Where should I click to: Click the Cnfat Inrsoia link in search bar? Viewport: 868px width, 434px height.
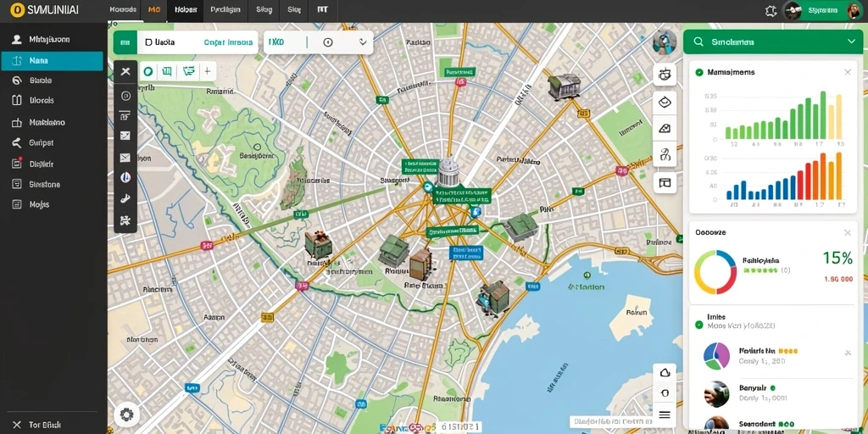(x=228, y=42)
